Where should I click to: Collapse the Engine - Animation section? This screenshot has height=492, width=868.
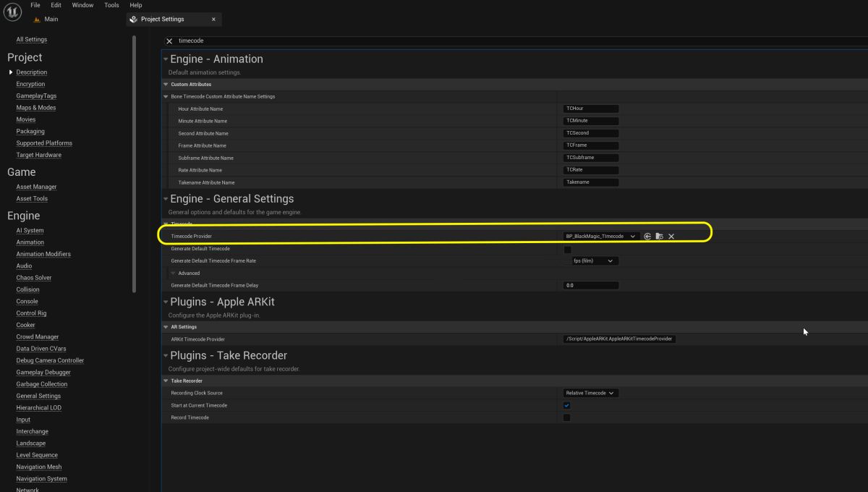(166, 59)
